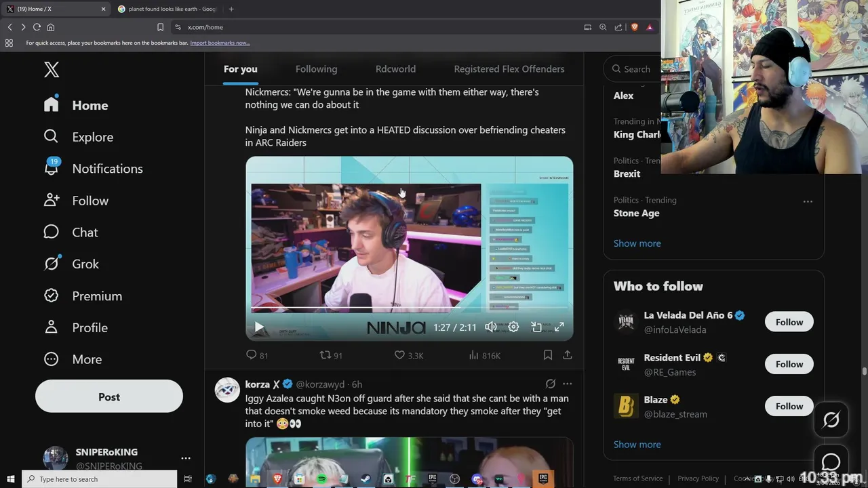Reply to the Ninja video post
The image size is (868, 488).
[x=256, y=355]
